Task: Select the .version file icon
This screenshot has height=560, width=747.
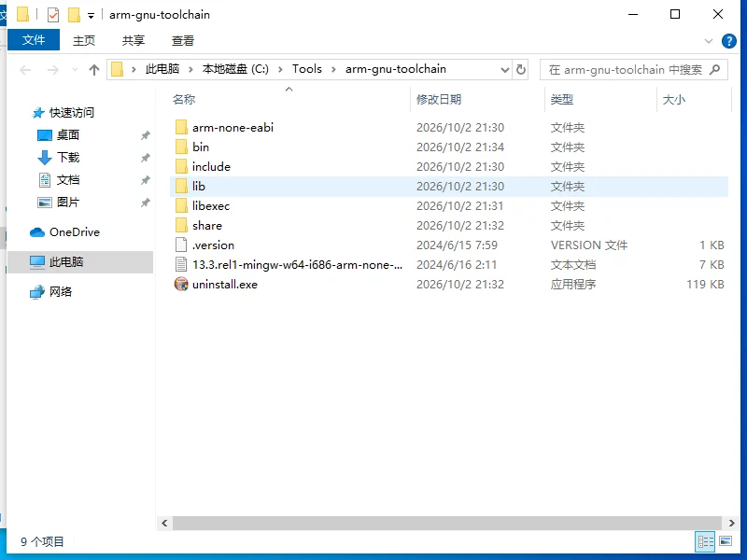Action: [x=181, y=245]
